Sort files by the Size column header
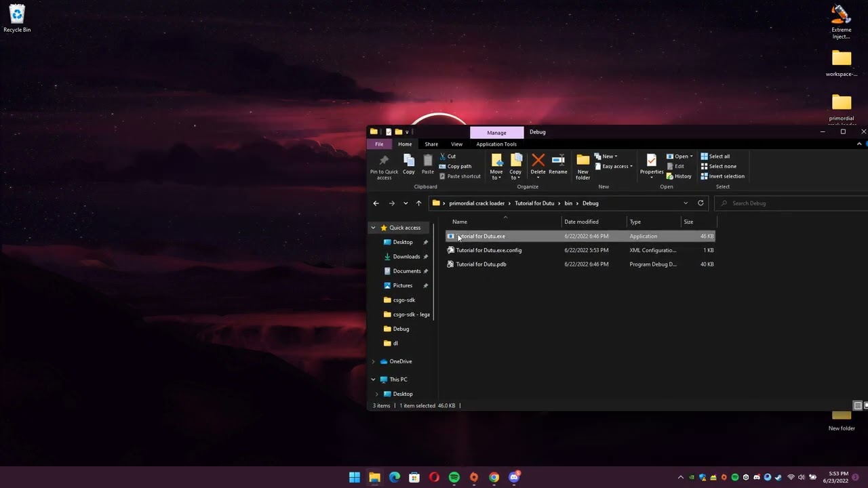 [698, 222]
